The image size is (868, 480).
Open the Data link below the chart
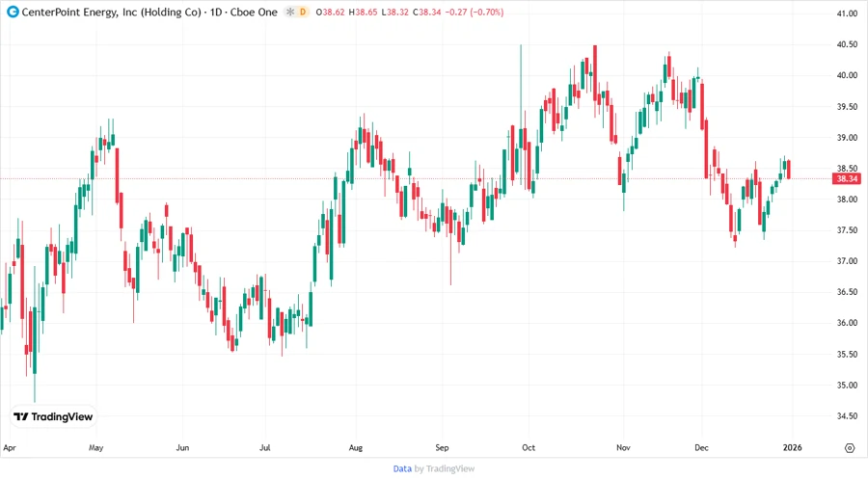(x=402, y=469)
